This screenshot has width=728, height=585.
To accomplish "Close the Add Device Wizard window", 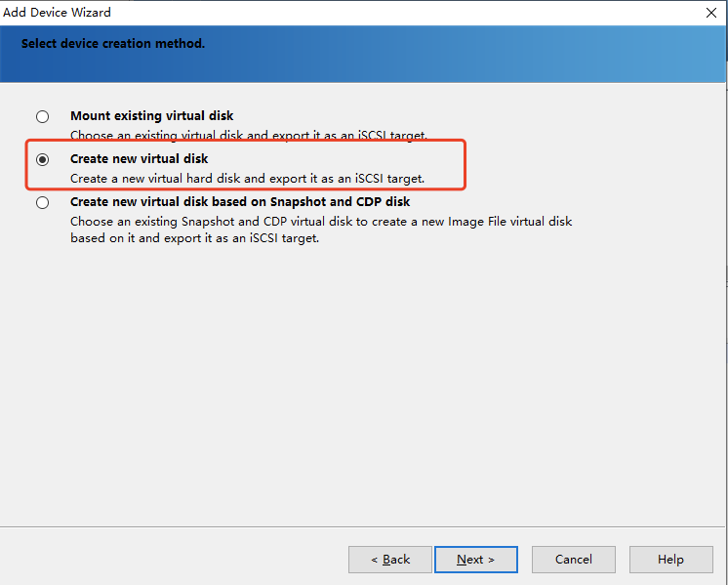I will [x=710, y=13].
